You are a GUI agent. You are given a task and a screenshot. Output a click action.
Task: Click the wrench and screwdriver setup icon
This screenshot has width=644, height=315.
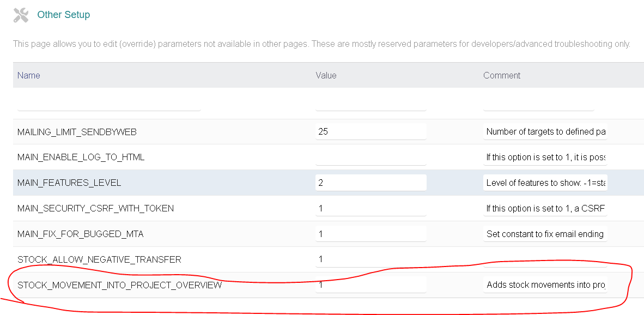21,15
